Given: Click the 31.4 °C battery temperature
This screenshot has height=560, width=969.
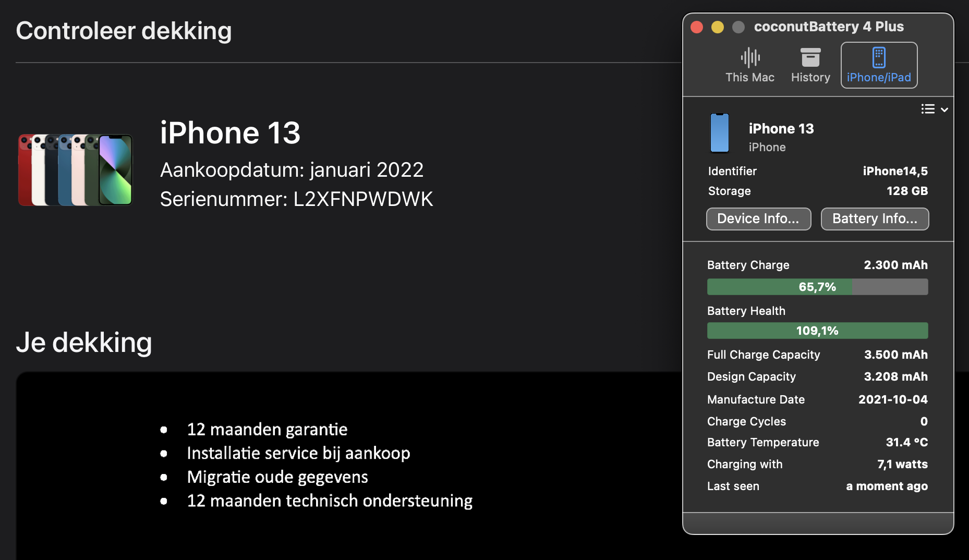Looking at the screenshot, I should click(906, 442).
